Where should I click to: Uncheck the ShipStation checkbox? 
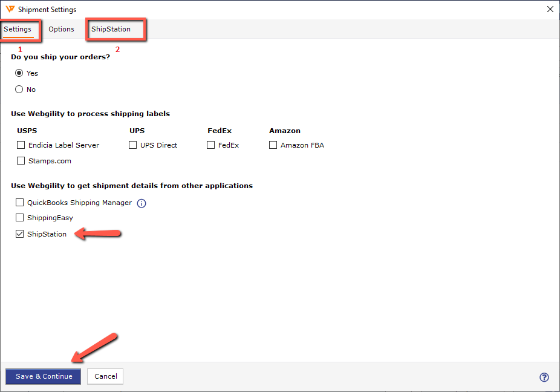click(x=20, y=234)
